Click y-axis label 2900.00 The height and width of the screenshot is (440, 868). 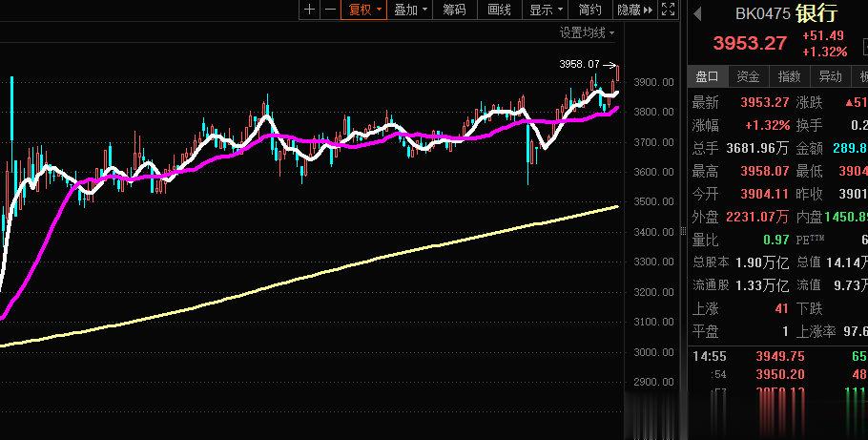click(653, 382)
